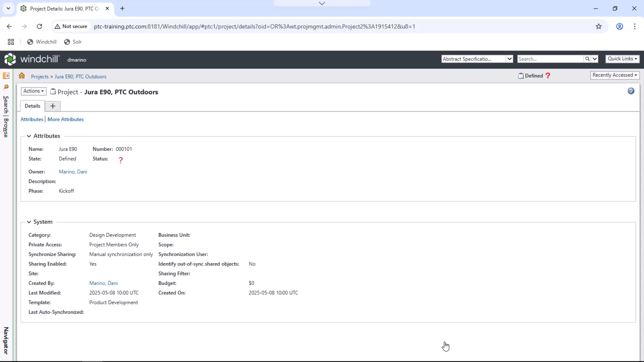
Task: Select the Project Members Only value
Action: tap(114, 245)
